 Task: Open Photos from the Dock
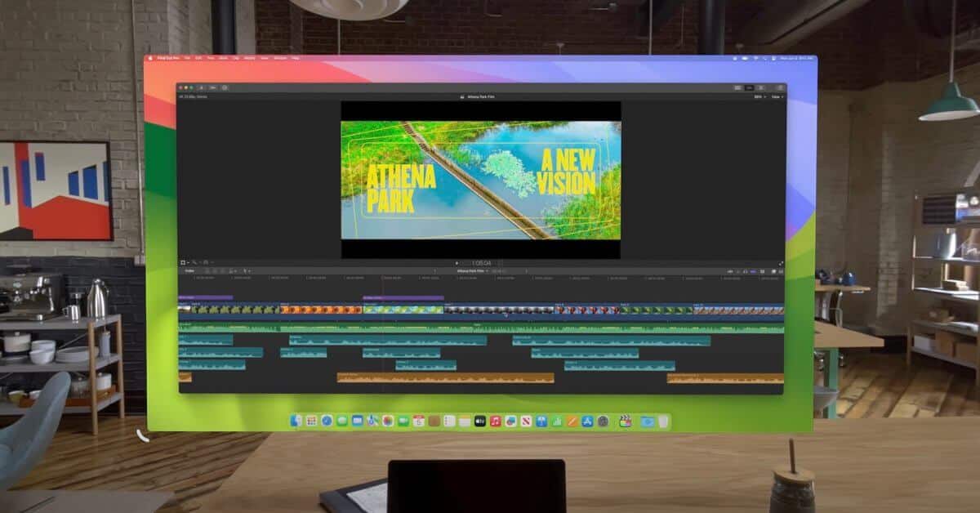tap(388, 422)
